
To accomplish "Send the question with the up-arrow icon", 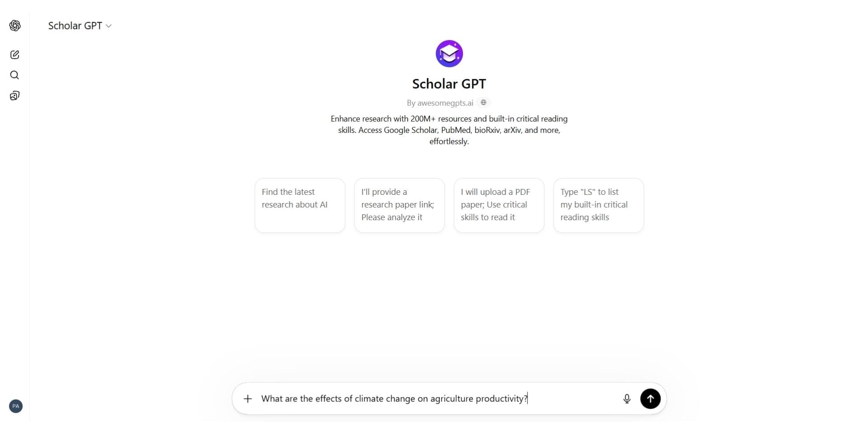I will [x=651, y=399].
